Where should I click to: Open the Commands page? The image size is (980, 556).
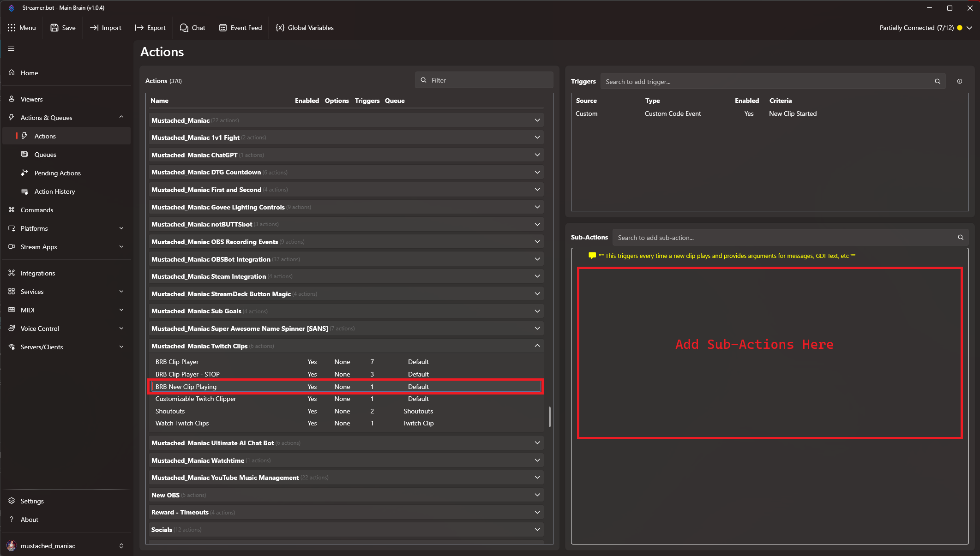(x=37, y=210)
